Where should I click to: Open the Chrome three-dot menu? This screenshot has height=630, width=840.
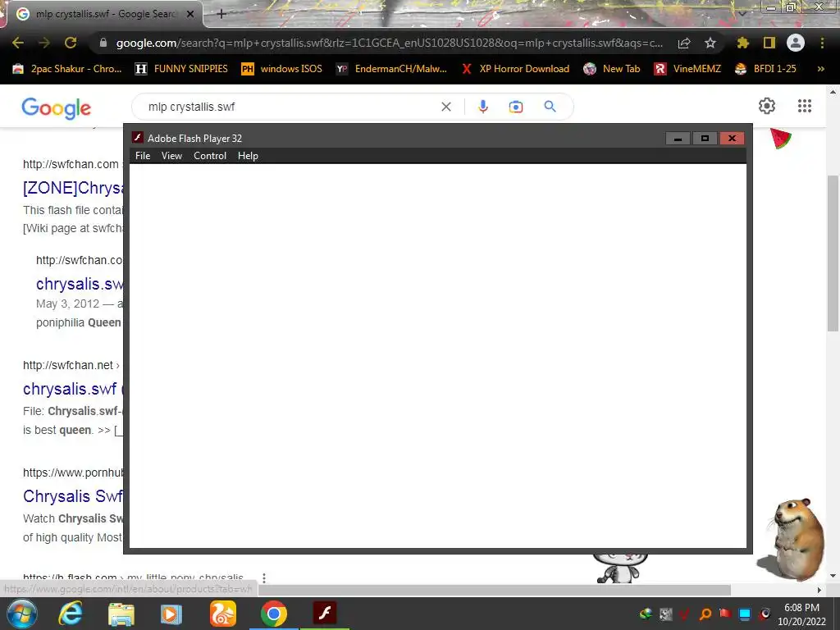(822, 43)
